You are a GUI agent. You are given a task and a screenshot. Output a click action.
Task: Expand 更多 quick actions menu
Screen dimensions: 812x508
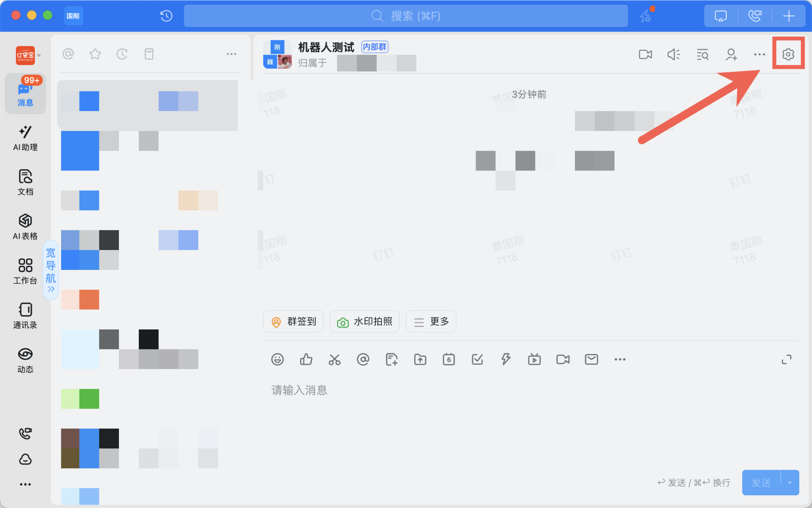(x=431, y=321)
